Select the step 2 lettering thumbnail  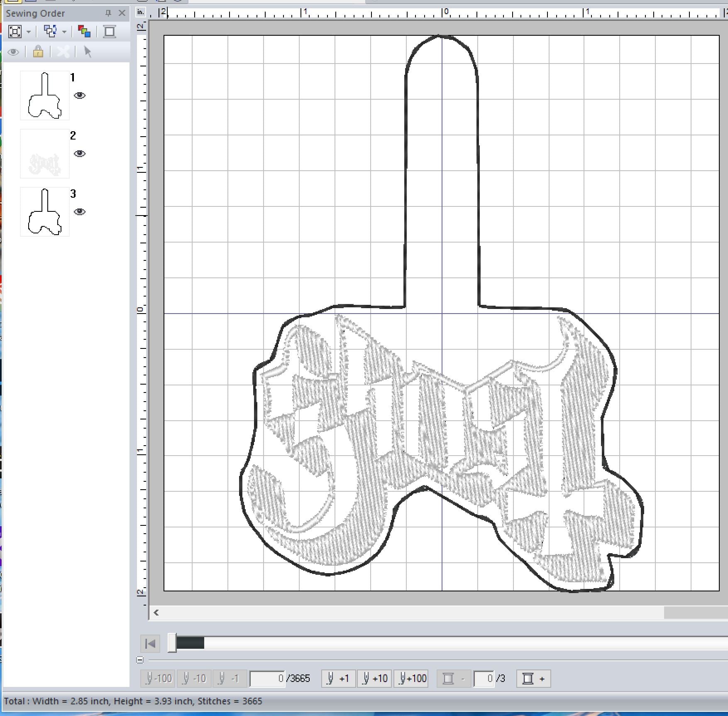point(45,154)
